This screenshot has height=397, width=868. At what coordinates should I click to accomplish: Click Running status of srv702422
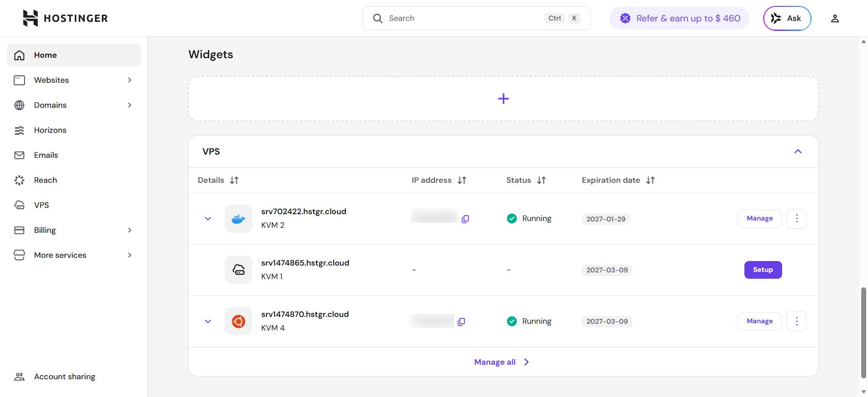click(529, 219)
